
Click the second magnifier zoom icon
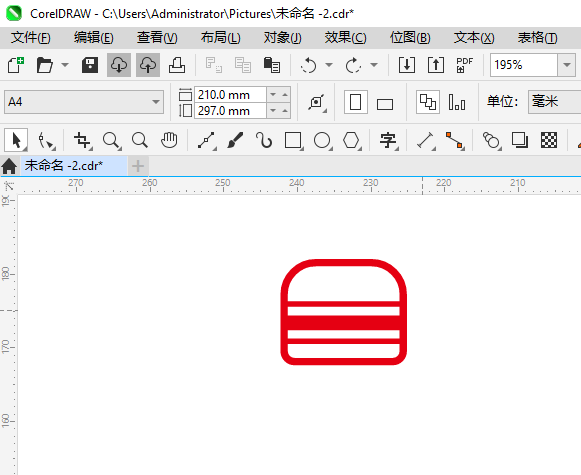[x=140, y=140]
